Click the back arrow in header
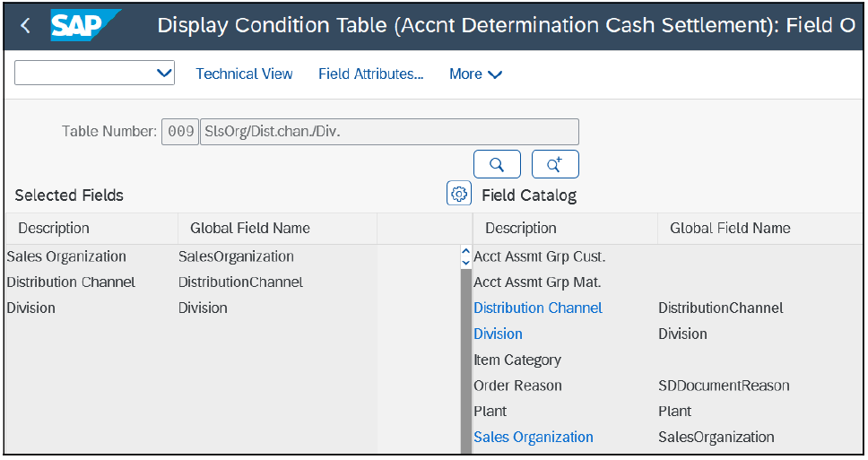The height and width of the screenshot is (460, 868). coord(25,25)
